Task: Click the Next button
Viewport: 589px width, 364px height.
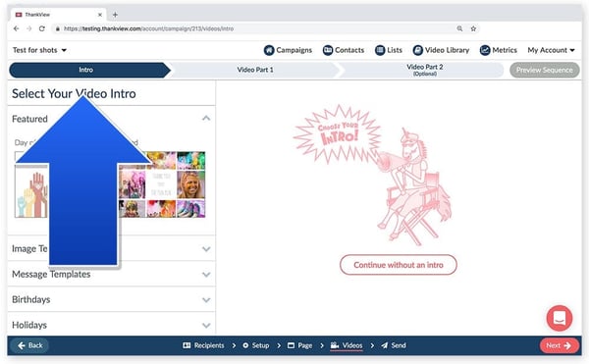Action: coord(559,345)
